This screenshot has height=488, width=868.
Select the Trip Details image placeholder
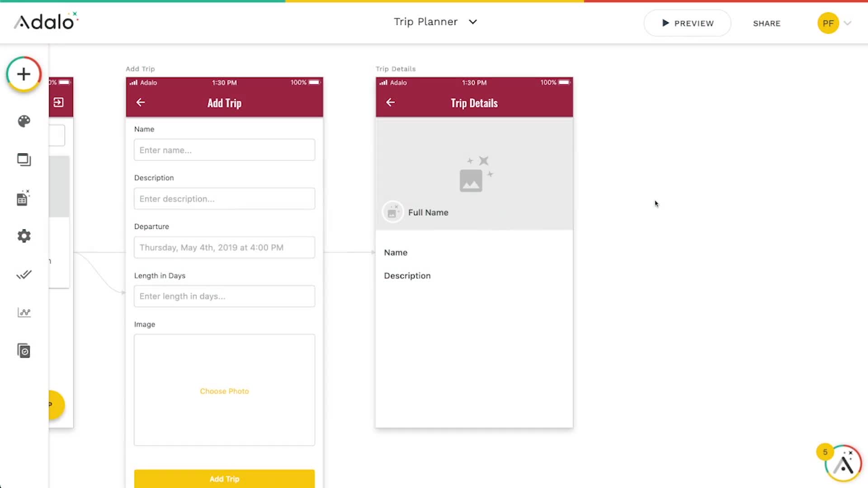pos(474,174)
